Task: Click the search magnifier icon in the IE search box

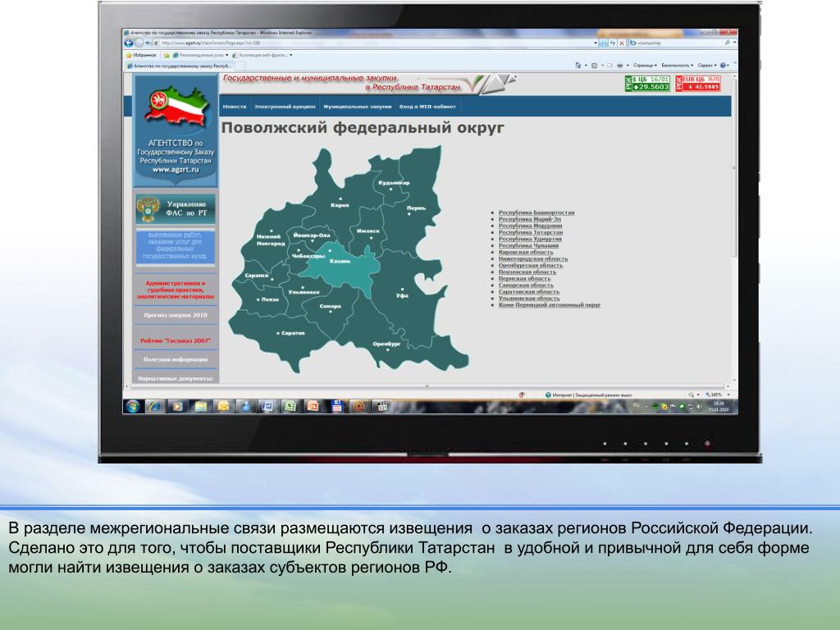Action: pos(727,43)
